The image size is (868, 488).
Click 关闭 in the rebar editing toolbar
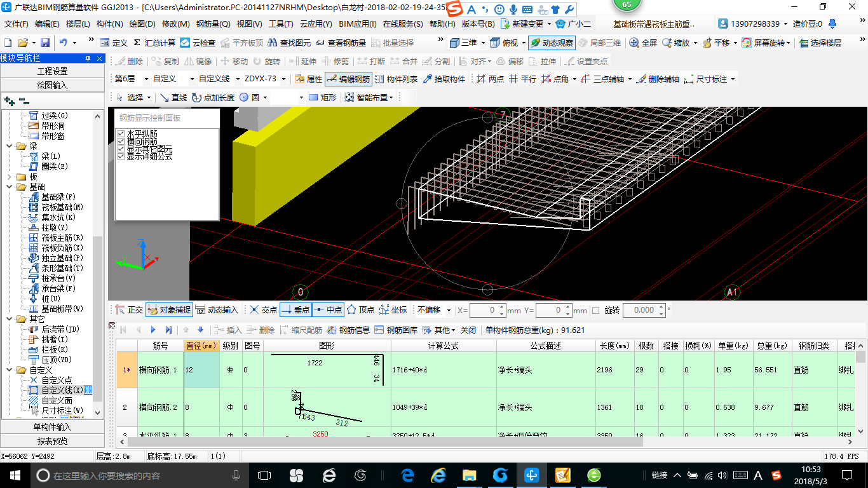pyautogui.click(x=468, y=330)
